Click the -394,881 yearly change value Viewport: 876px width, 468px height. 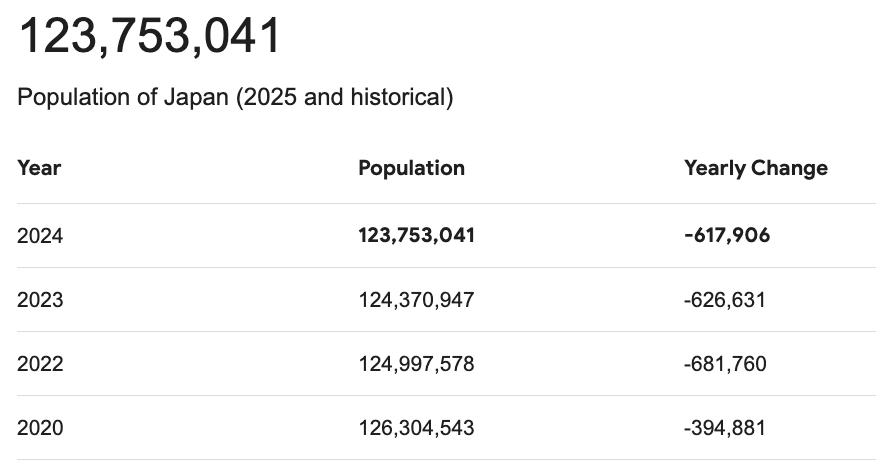(x=725, y=428)
